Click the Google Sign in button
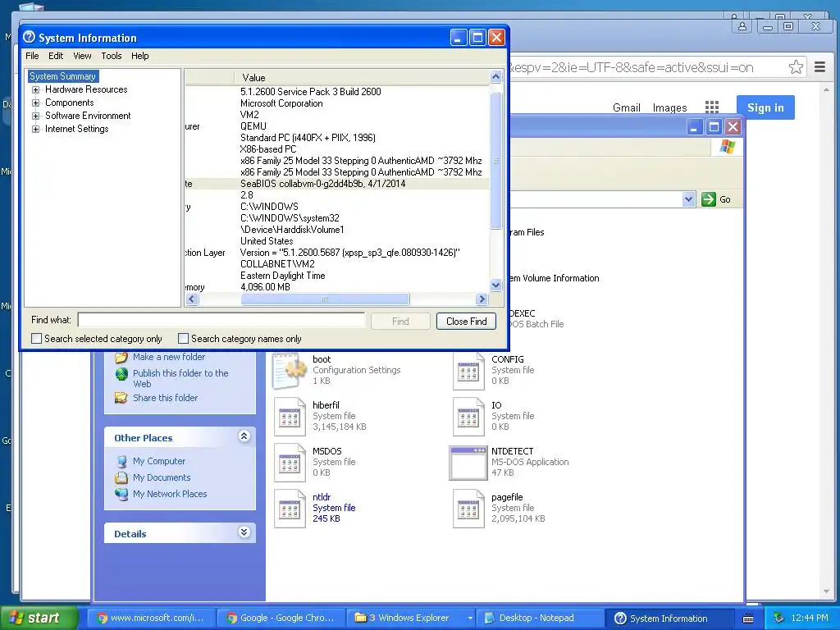 765,107
